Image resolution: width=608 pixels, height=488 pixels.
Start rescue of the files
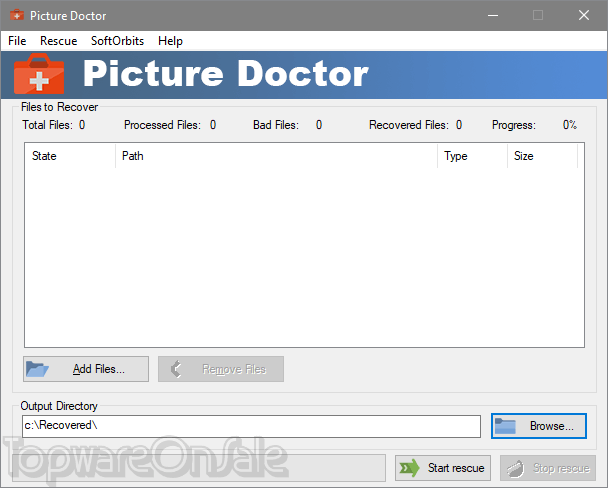pyautogui.click(x=443, y=468)
